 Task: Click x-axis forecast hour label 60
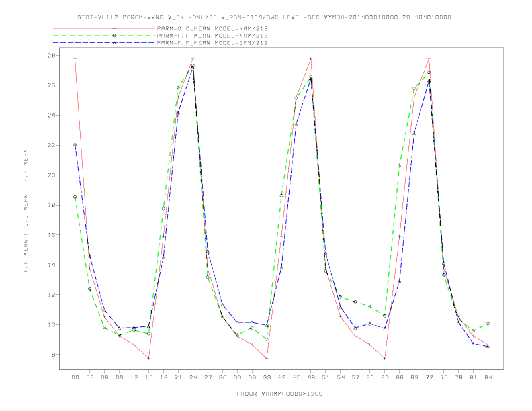coord(370,377)
